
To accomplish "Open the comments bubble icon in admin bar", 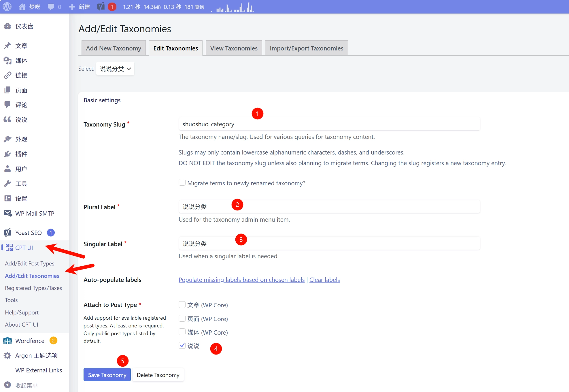I will click(x=51, y=7).
